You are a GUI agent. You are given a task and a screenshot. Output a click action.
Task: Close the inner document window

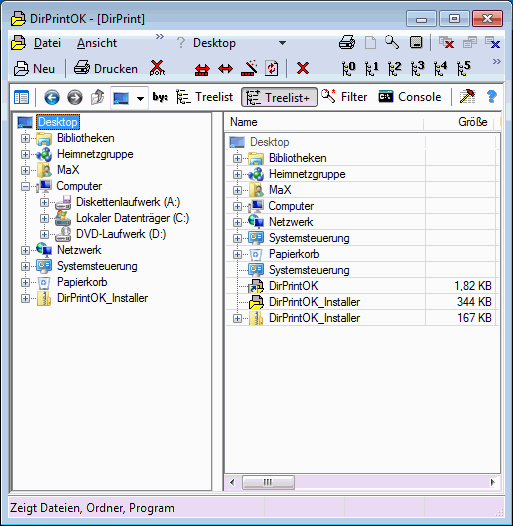[493, 43]
